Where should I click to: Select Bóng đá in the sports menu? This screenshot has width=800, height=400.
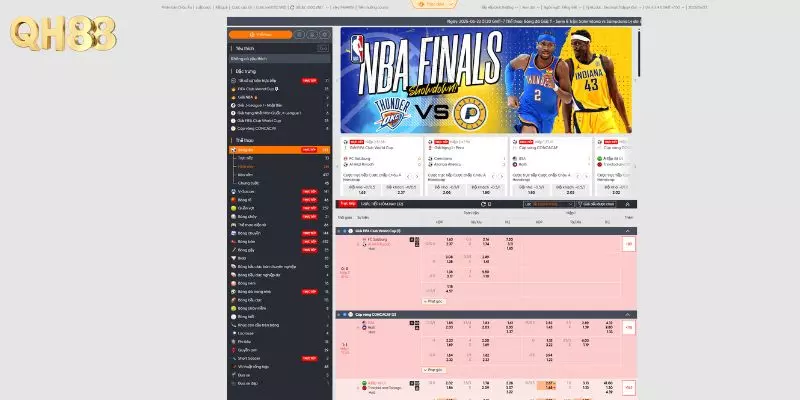click(x=252, y=149)
